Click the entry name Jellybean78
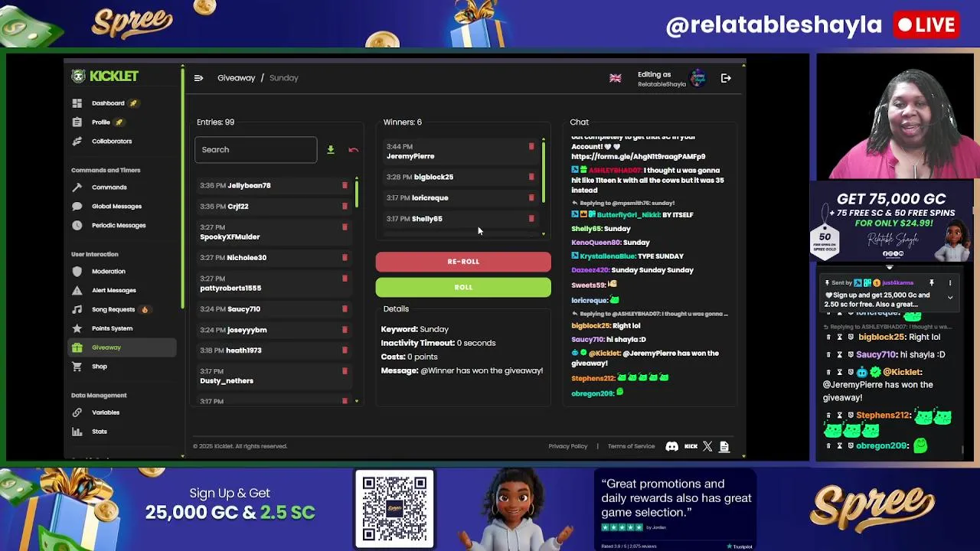Image resolution: width=980 pixels, height=551 pixels. 249,185
